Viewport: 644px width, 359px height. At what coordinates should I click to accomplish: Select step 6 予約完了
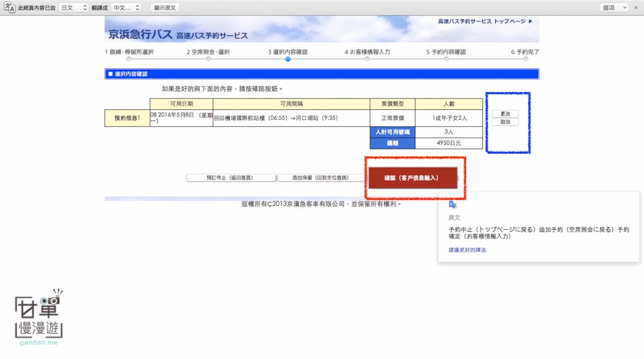coord(525,52)
